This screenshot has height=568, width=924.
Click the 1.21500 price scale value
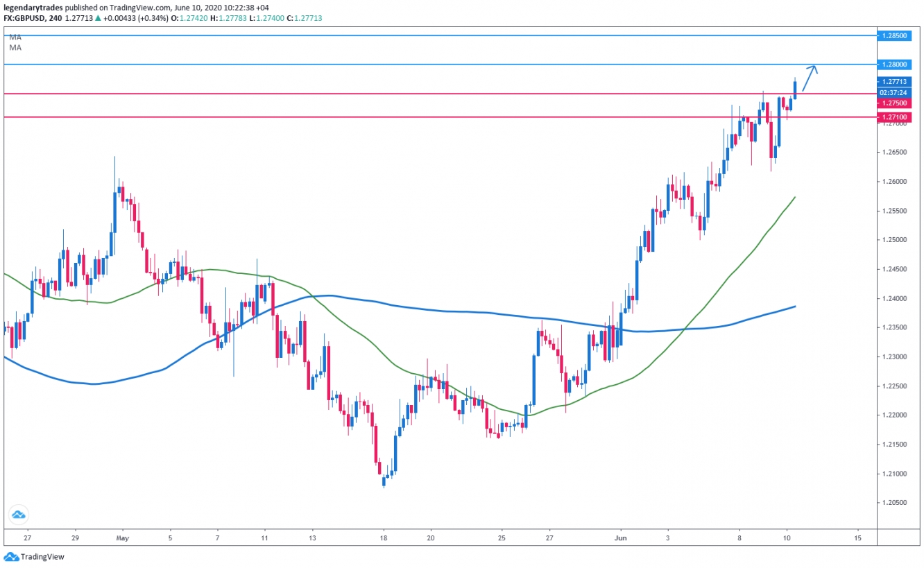pyautogui.click(x=893, y=444)
